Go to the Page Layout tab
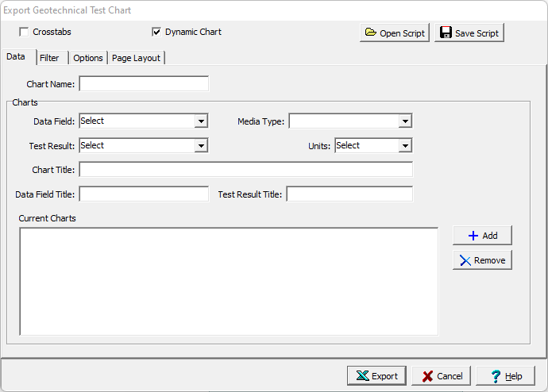 pos(136,58)
